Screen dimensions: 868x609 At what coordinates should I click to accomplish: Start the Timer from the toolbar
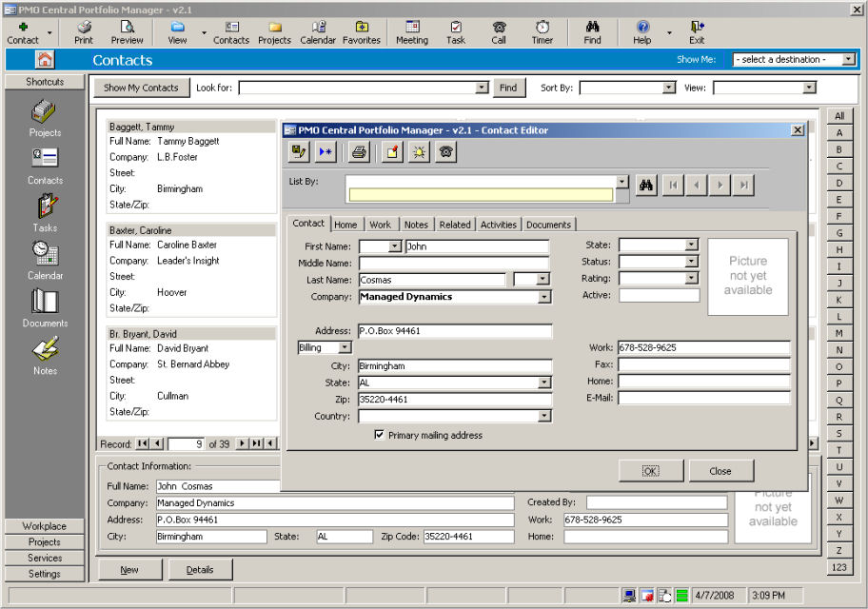point(542,32)
